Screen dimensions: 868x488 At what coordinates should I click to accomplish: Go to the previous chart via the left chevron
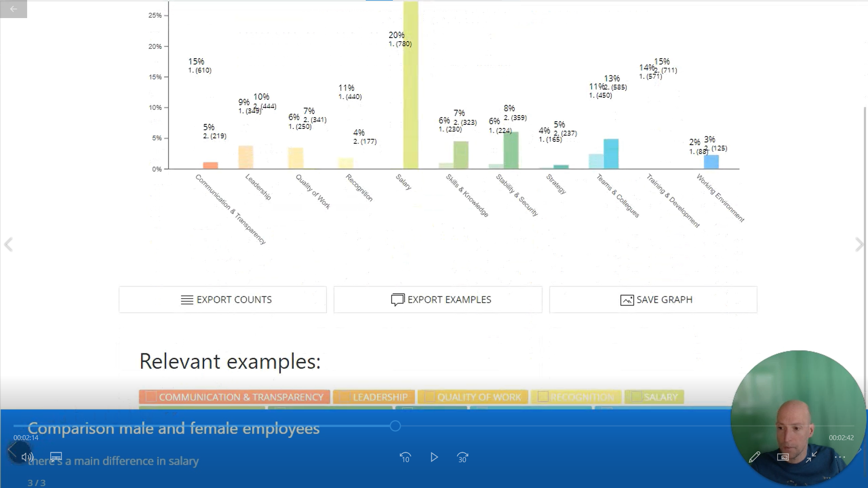[x=9, y=244]
